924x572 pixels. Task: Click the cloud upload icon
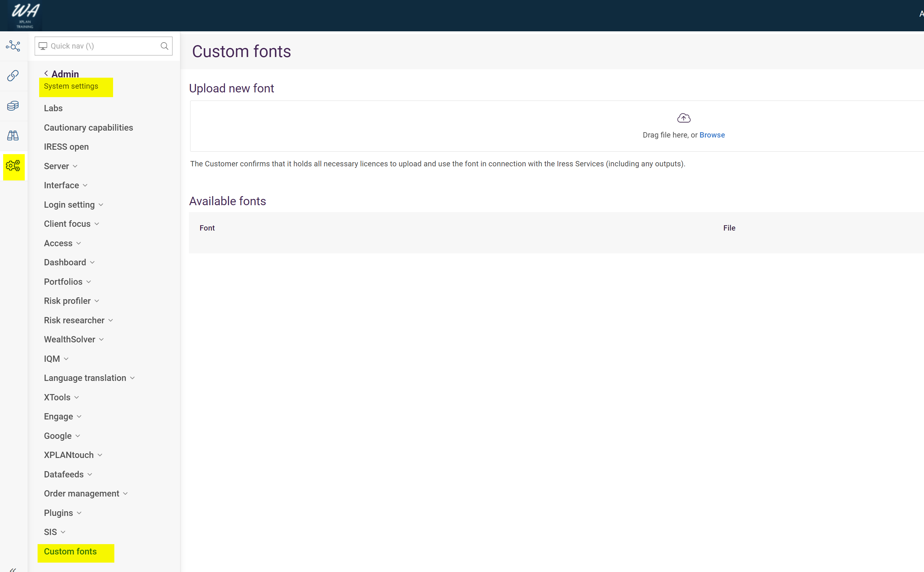click(683, 118)
